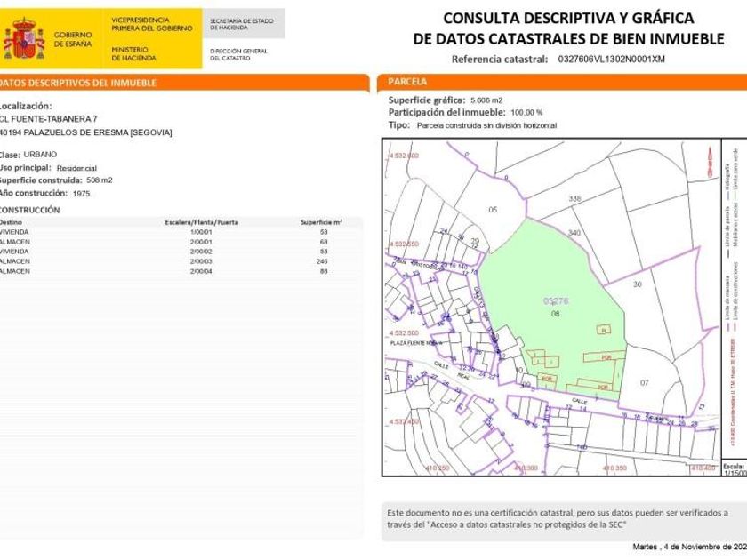Screen dimensions: 747x560
Task: Click surface value '246' in table
Action: point(322,261)
